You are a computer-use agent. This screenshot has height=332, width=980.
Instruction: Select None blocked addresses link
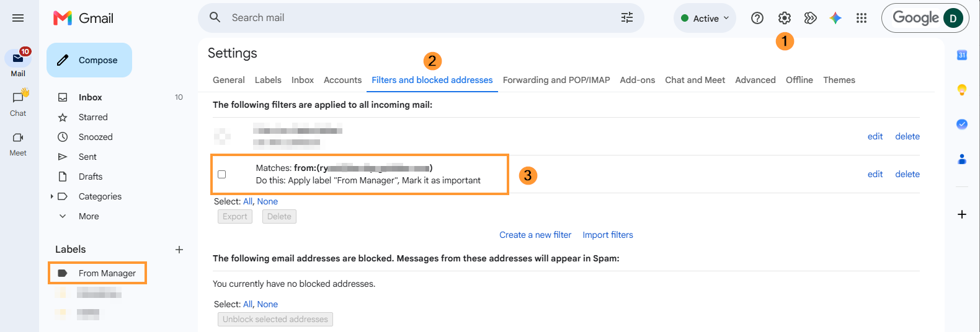tap(267, 304)
